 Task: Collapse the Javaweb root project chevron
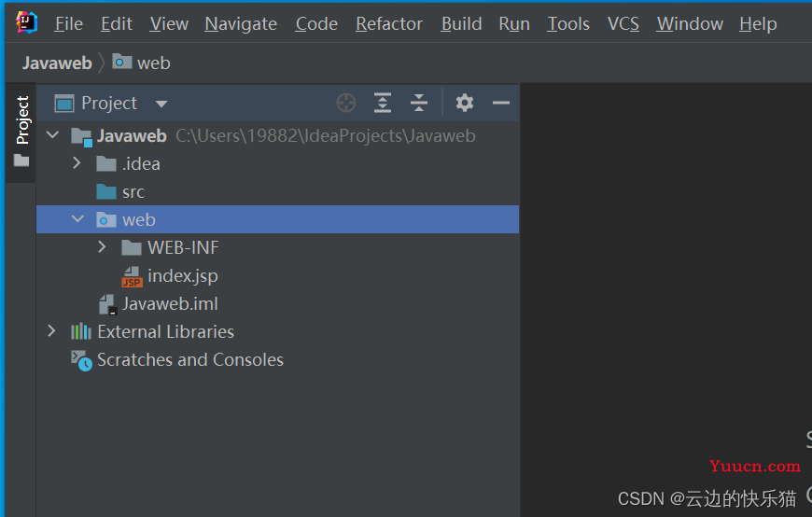coord(52,135)
